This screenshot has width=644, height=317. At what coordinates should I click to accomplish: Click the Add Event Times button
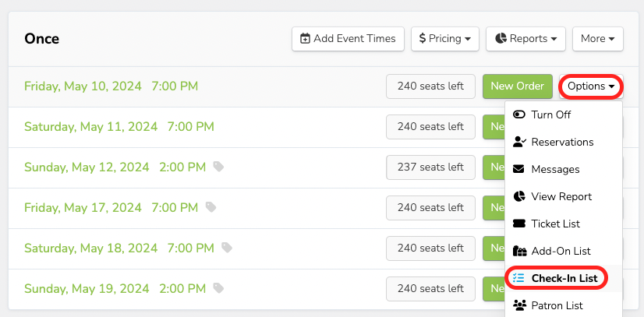coord(348,38)
